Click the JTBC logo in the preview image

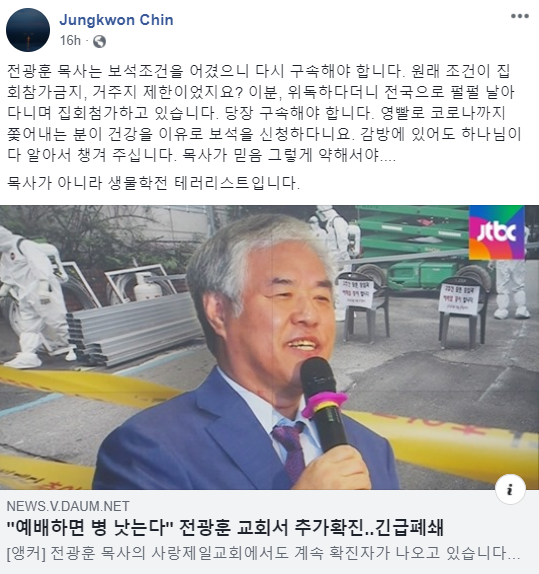(x=497, y=233)
